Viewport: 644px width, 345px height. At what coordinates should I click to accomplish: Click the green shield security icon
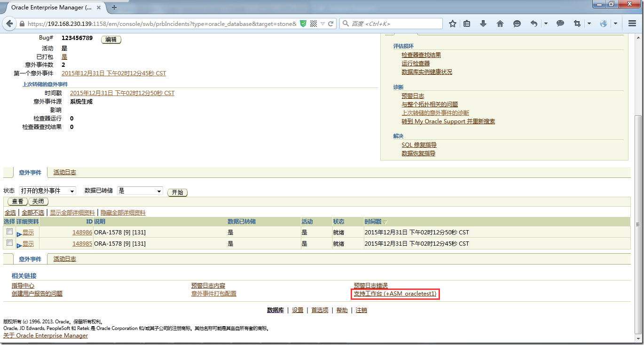(x=303, y=24)
